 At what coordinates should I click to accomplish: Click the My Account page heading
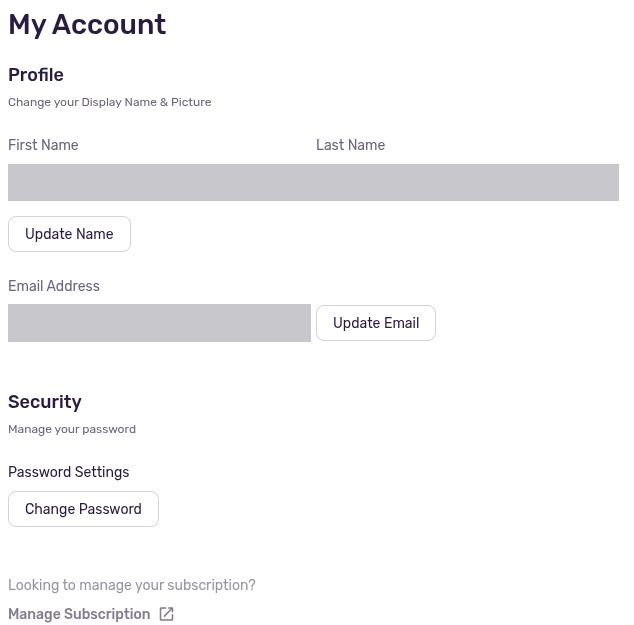pyautogui.click(x=87, y=25)
